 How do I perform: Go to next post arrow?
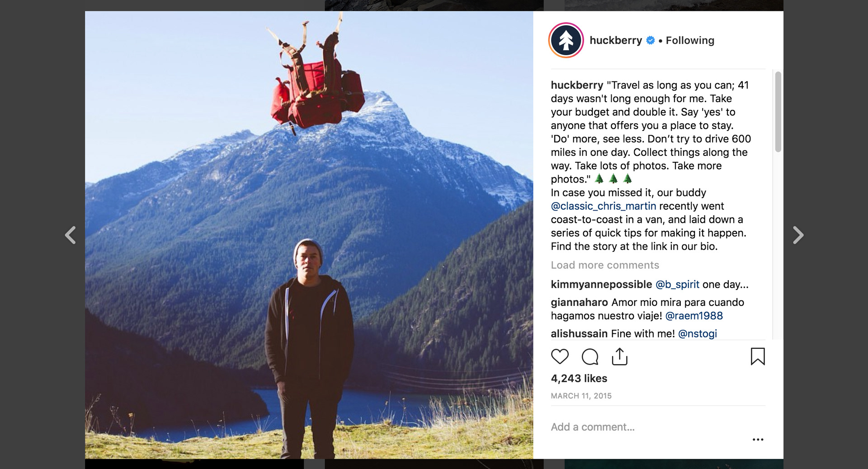click(x=798, y=235)
